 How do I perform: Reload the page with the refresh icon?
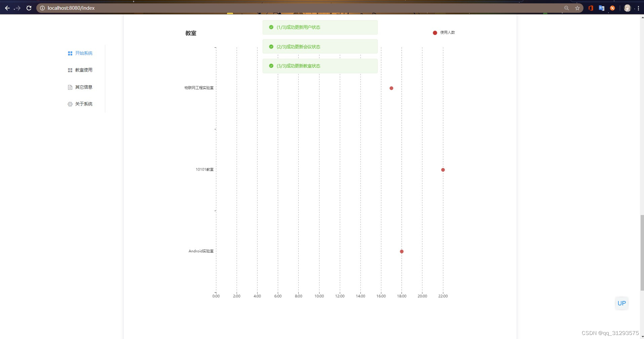point(29,8)
